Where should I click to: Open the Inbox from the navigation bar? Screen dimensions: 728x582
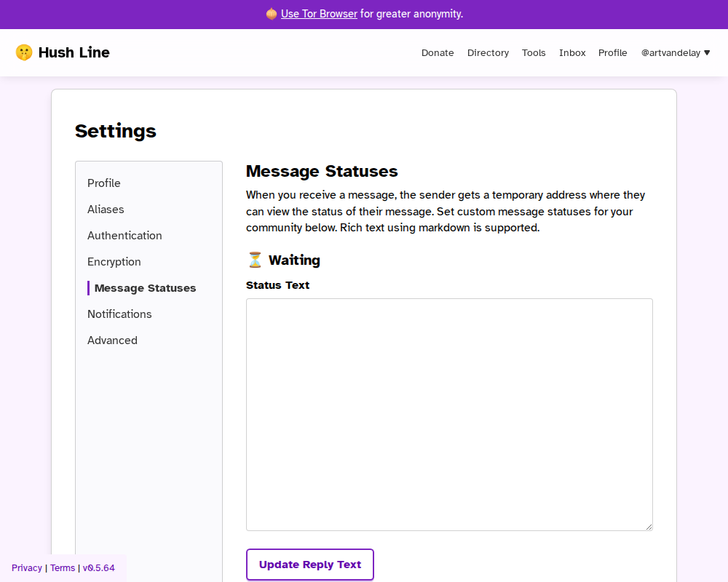click(572, 52)
